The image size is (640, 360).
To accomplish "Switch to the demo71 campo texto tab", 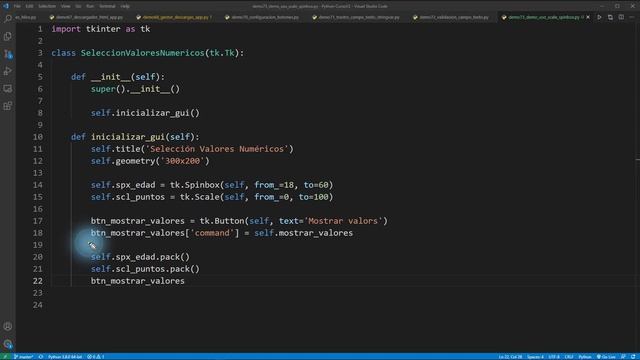I will [356, 18].
